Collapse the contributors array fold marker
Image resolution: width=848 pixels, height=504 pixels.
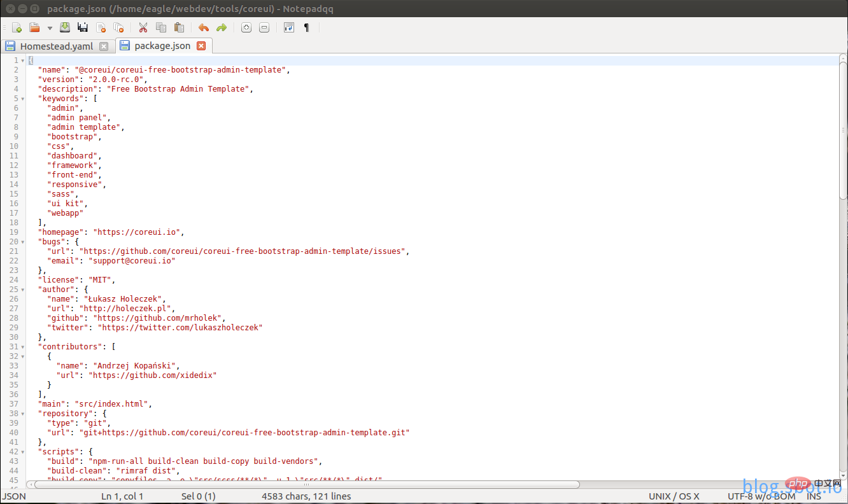point(23,347)
